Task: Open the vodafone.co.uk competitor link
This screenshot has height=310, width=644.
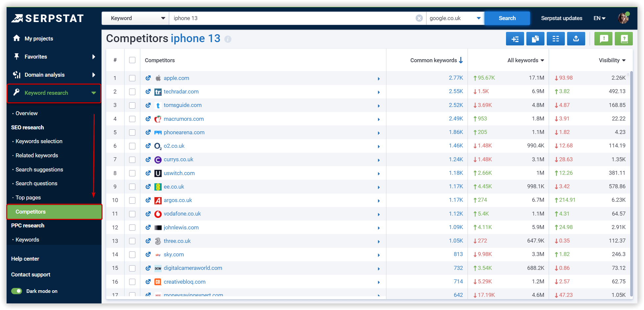Action: click(x=182, y=214)
